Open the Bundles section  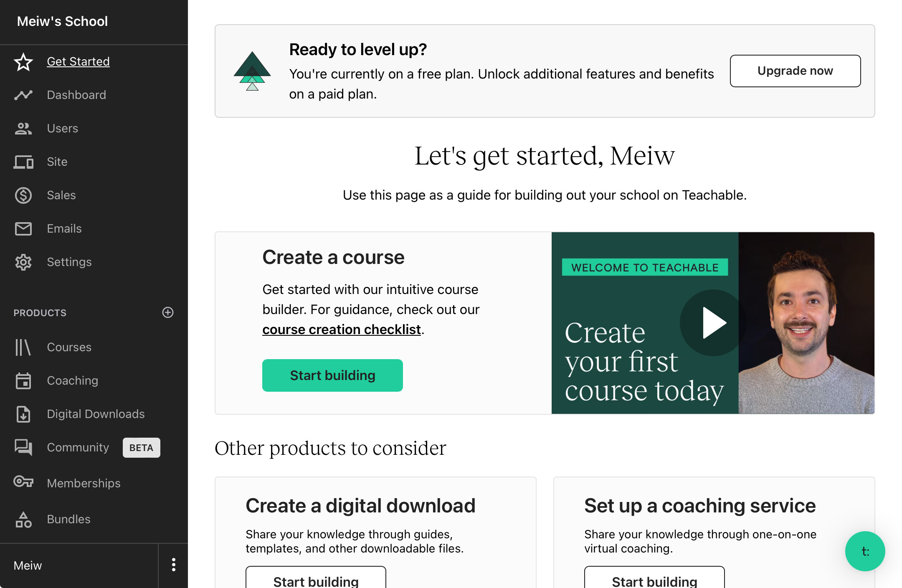pyautogui.click(x=68, y=519)
